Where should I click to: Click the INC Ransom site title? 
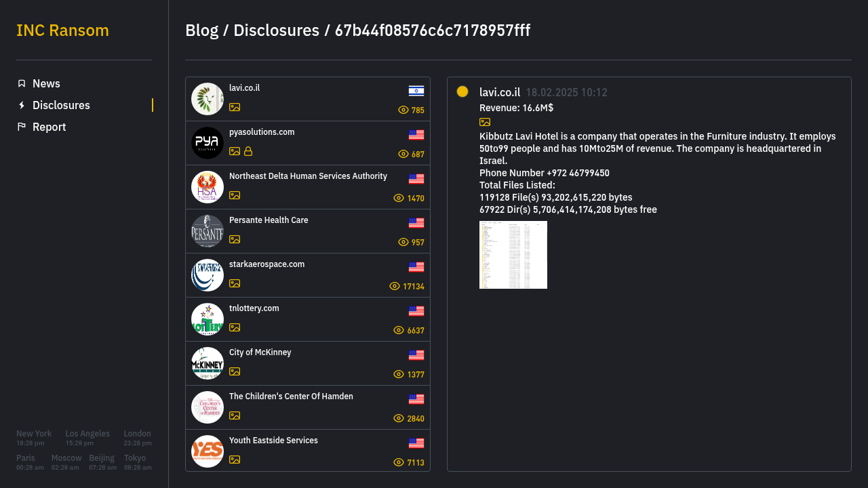coord(62,30)
